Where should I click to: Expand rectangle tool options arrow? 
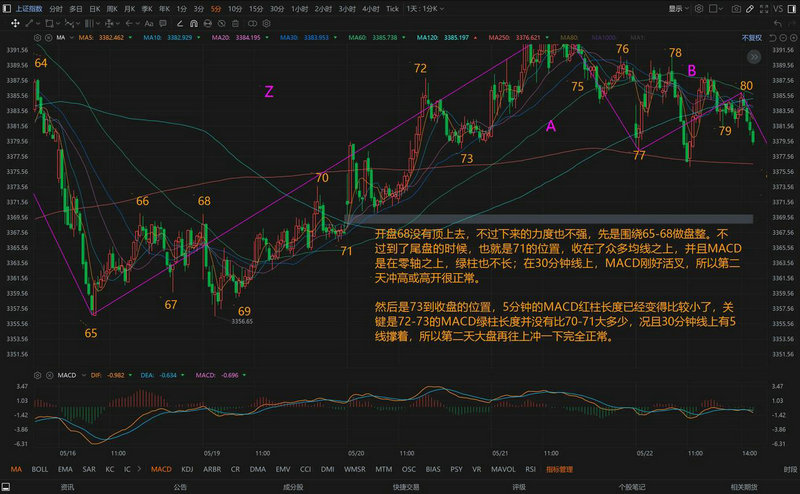click(58, 23)
